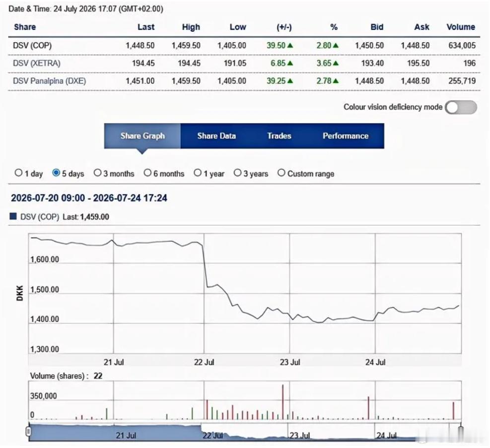Open the DSV Panalpina (DXE) share link
This screenshot has width=490, height=448.
point(49,81)
